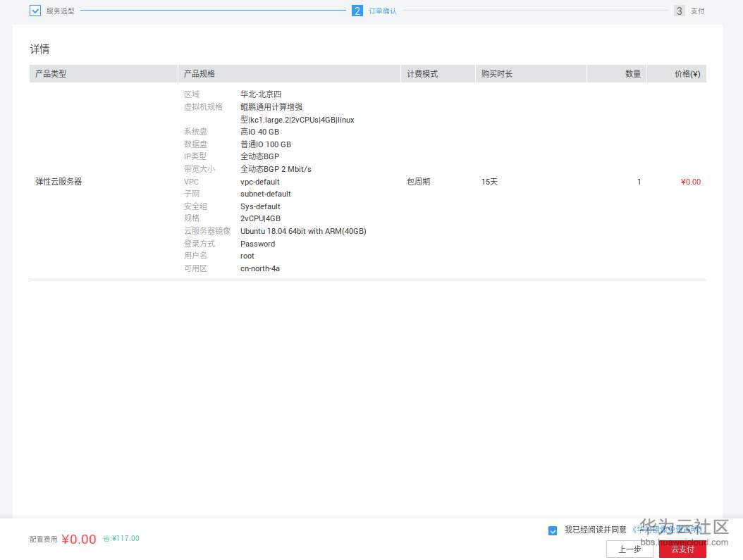This screenshot has width=743, height=560.
Task: Click the 带宽大小 label
Action: (x=199, y=169)
